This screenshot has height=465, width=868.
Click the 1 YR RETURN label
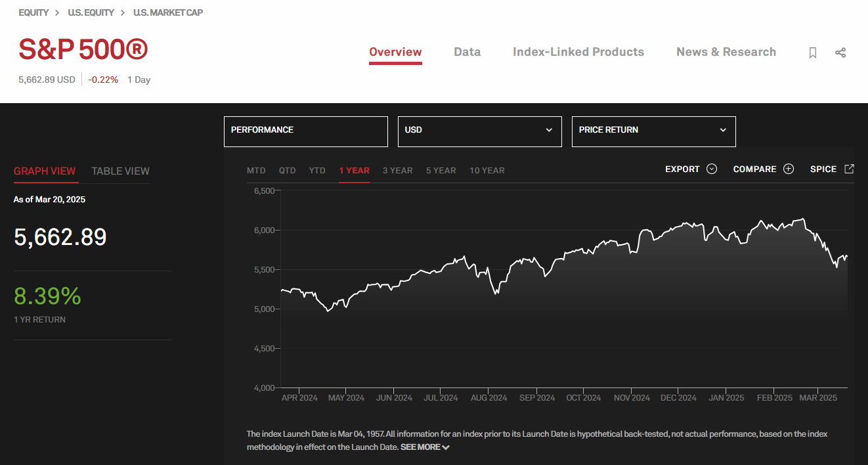pyautogui.click(x=39, y=320)
